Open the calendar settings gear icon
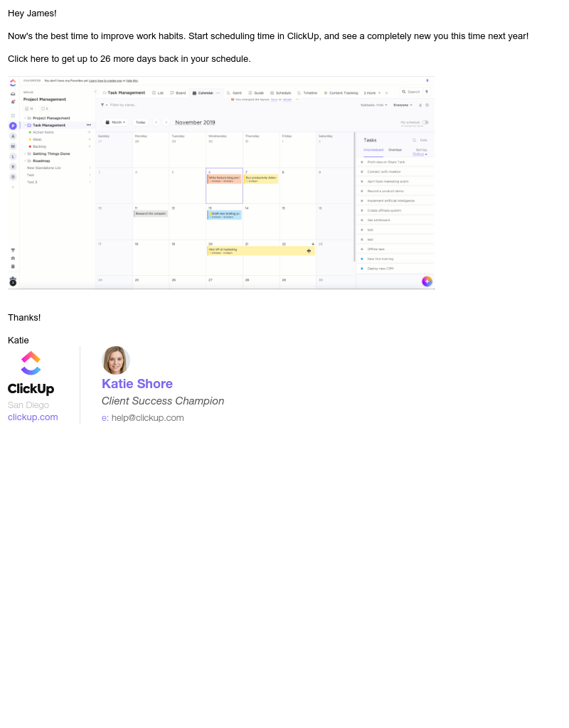The image size is (569, 728). pyautogui.click(x=427, y=105)
